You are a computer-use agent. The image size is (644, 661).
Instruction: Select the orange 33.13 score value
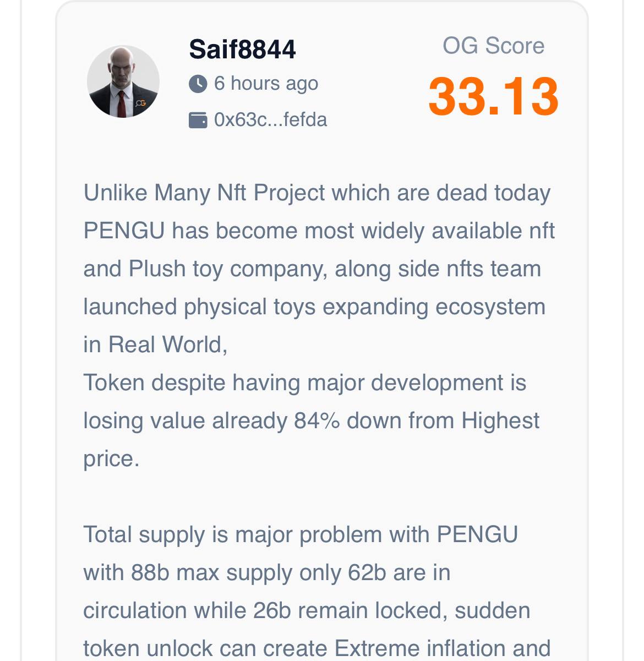[493, 97]
